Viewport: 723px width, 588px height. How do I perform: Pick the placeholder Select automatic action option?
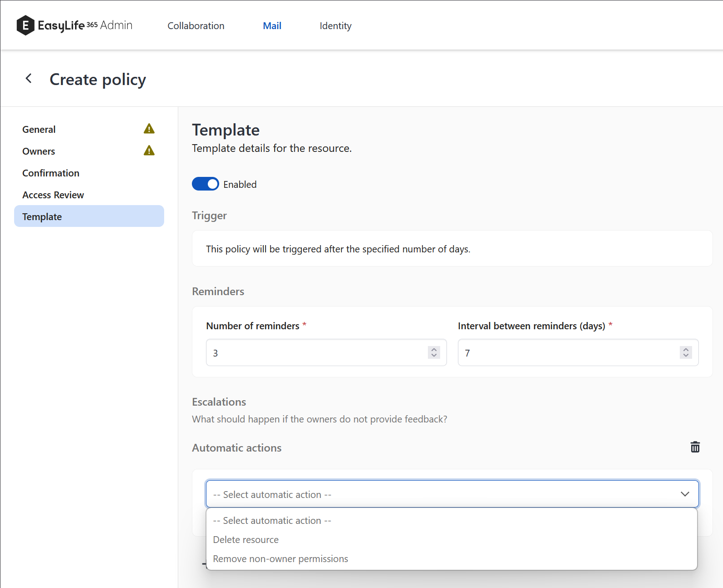pyautogui.click(x=272, y=521)
